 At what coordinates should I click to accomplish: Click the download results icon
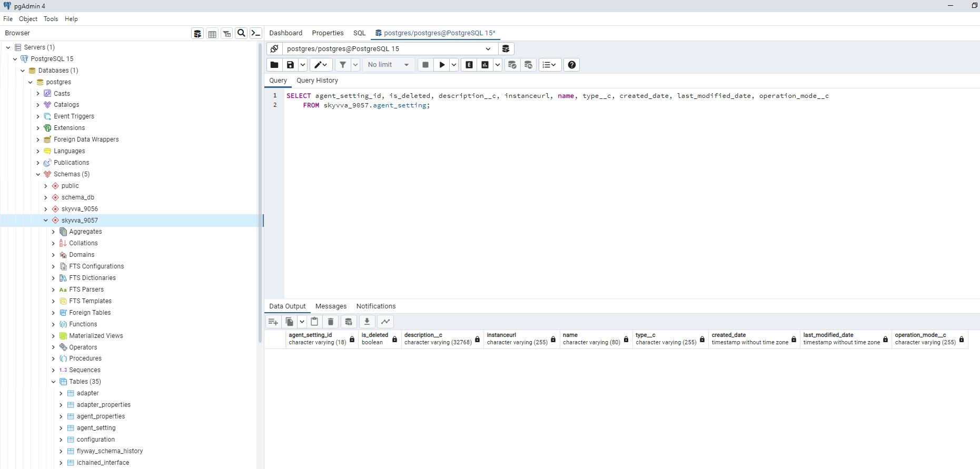click(x=367, y=322)
